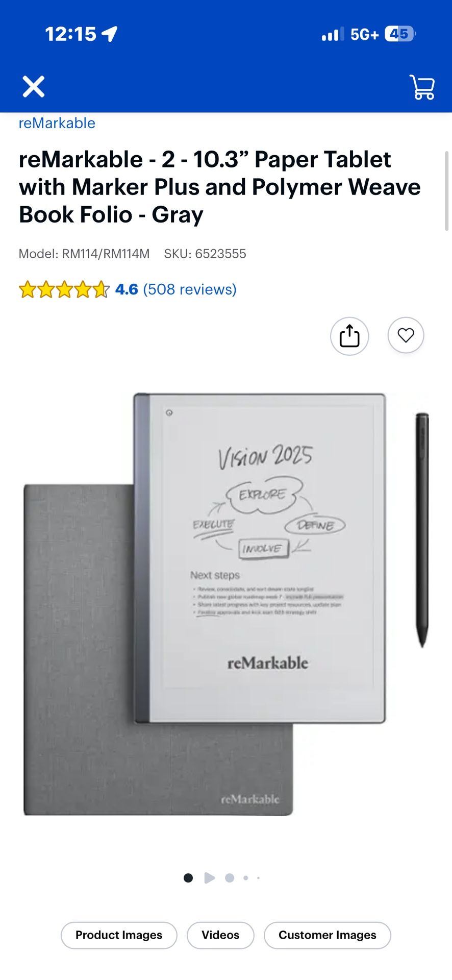Screen dimensions: 452x980
Task: Tap the star rating icons
Action: (64, 289)
